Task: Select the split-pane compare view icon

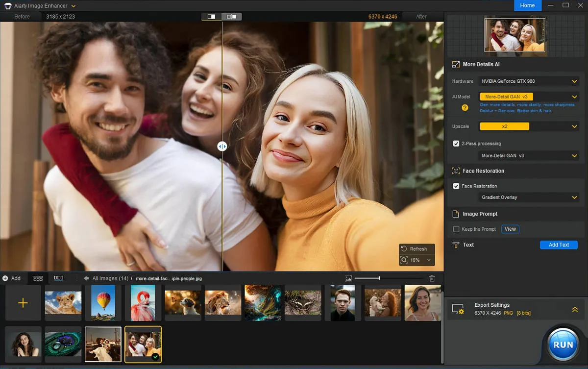Action: tap(231, 16)
